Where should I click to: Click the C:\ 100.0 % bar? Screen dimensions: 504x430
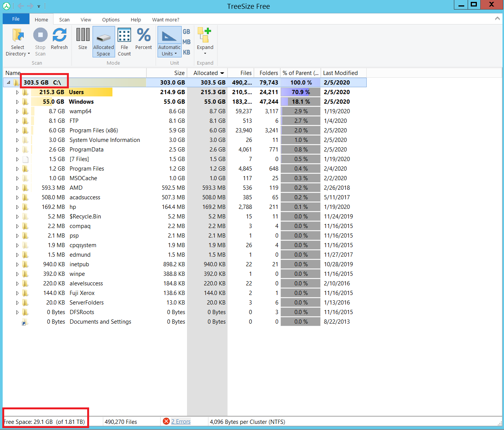(301, 83)
